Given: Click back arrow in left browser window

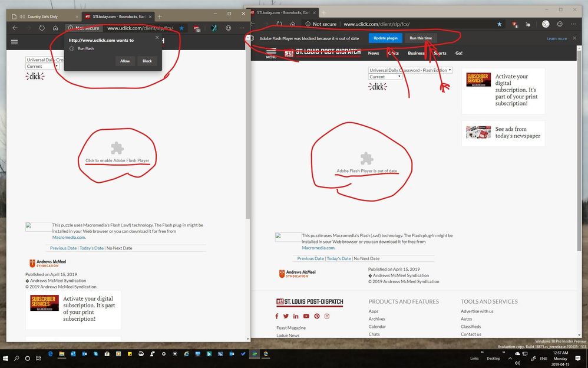Looking at the screenshot, I should point(15,28).
